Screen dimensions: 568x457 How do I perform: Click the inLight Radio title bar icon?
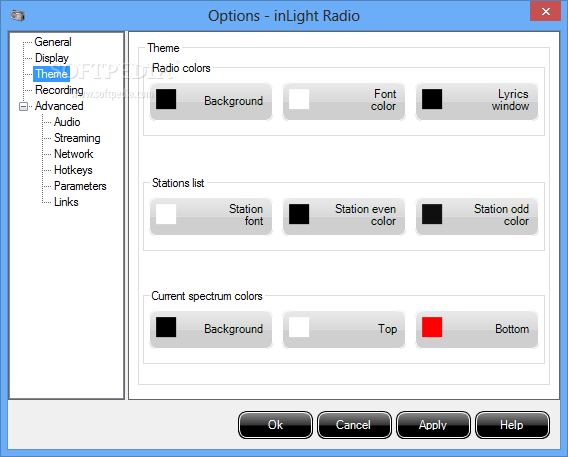point(17,16)
